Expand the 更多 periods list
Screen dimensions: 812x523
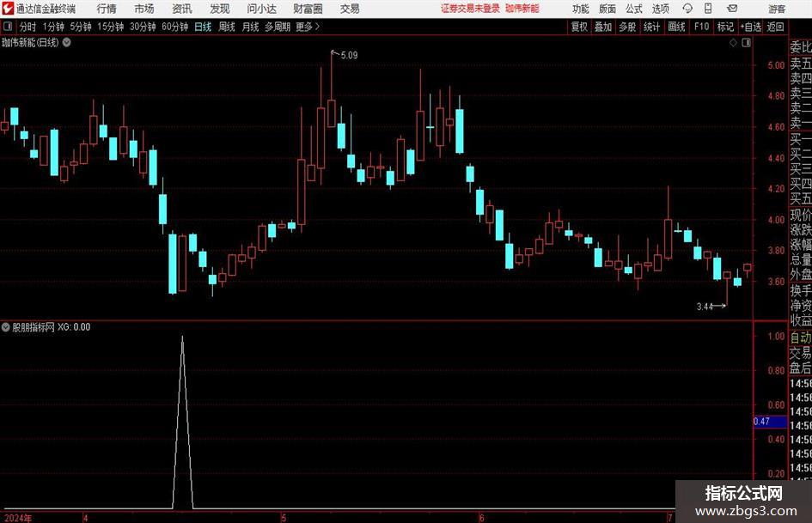[x=308, y=27]
